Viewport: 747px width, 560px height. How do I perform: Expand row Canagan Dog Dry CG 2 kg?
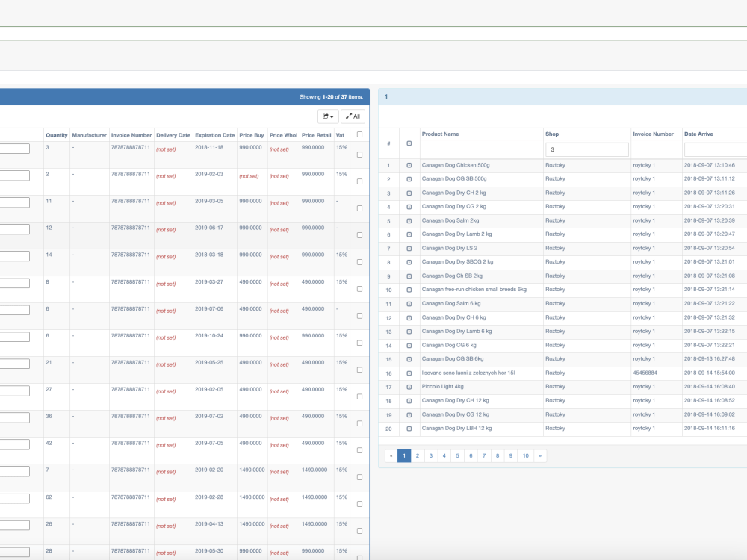(x=409, y=207)
